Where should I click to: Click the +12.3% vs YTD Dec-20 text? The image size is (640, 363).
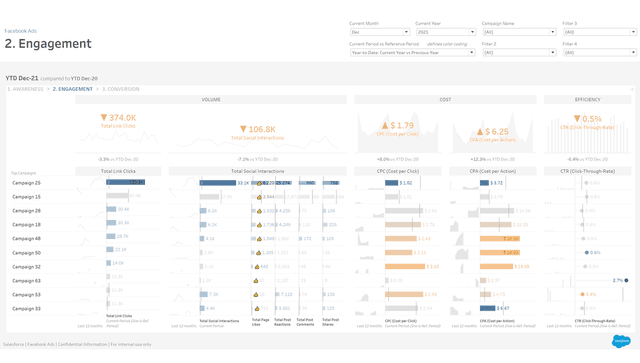coord(493,159)
